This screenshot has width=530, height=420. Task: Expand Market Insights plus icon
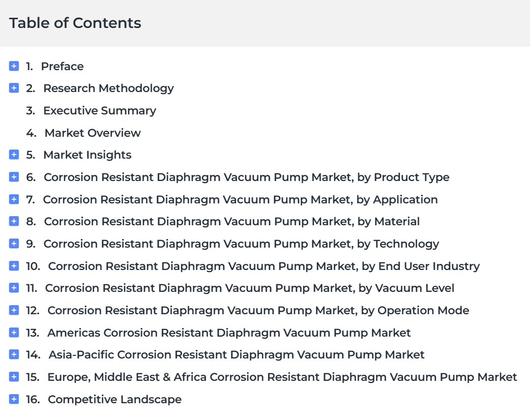pos(14,155)
